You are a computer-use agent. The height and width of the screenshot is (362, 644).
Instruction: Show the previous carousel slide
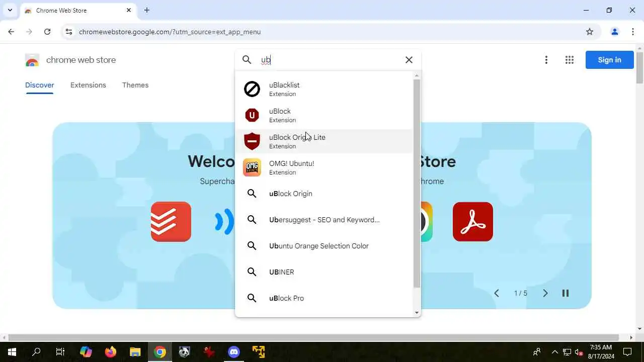click(497, 293)
